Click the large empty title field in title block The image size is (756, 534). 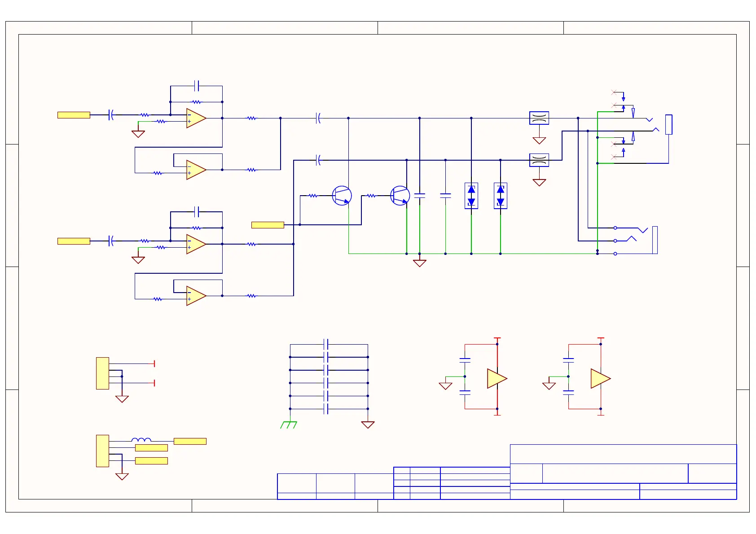tap(624, 454)
